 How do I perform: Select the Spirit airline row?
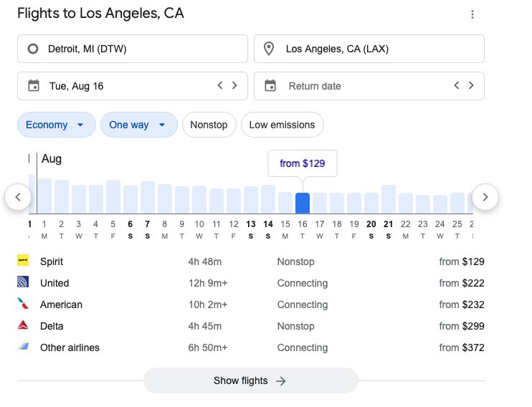pos(250,262)
